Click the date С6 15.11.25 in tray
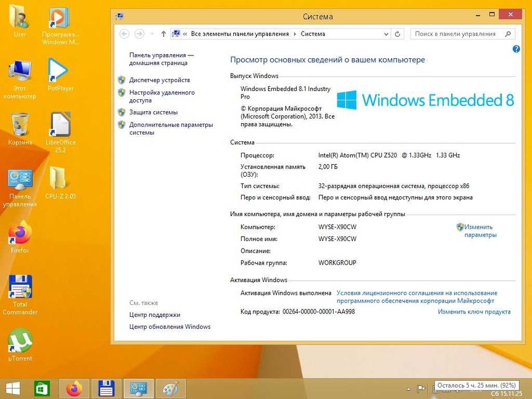The height and width of the screenshot is (399, 532). (506, 394)
